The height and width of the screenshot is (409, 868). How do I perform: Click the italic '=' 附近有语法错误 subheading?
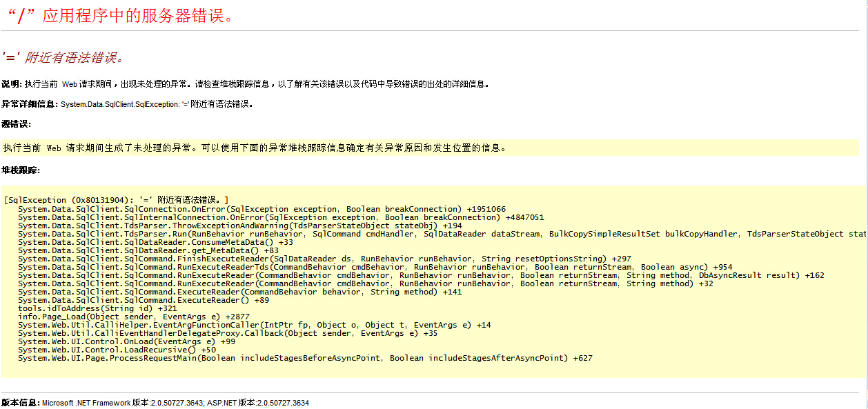pos(63,57)
